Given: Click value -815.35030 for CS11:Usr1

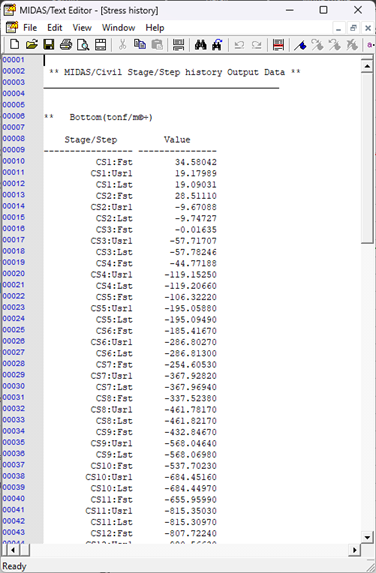Looking at the screenshot, I should [x=190, y=511].
